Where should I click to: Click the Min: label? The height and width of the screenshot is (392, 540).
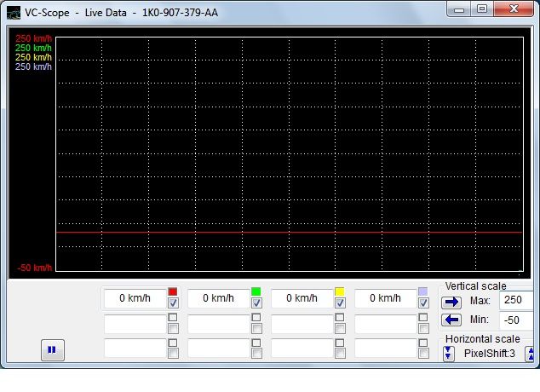[x=480, y=320]
